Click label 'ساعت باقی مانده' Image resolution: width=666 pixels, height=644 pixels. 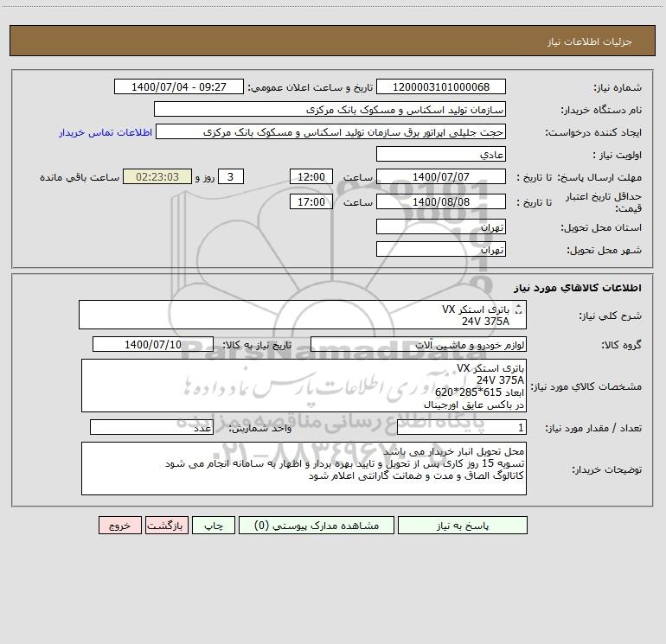(x=80, y=177)
